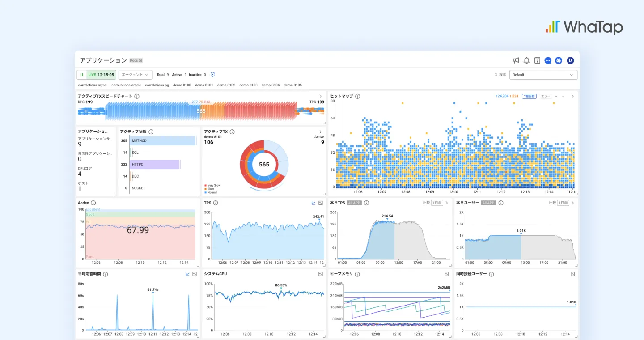This screenshot has height=340, width=644.
Task: Show info for the TPS panel
Action: click(x=216, y=203)
